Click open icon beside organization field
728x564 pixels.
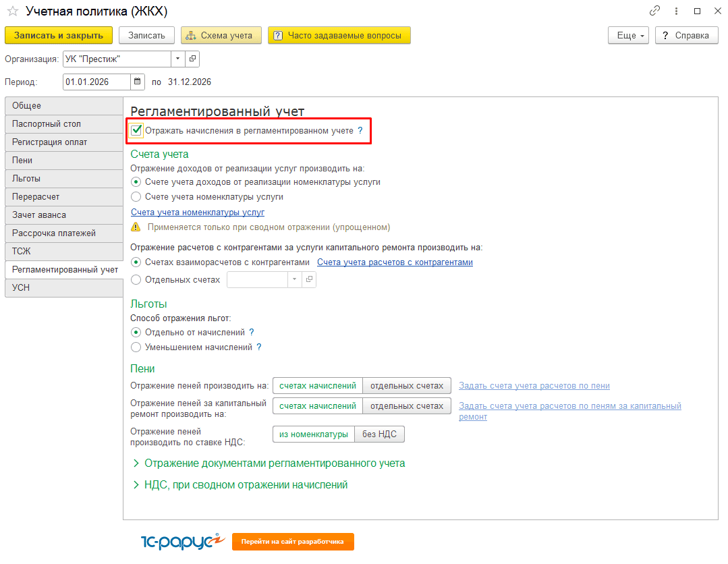point(192,59)
